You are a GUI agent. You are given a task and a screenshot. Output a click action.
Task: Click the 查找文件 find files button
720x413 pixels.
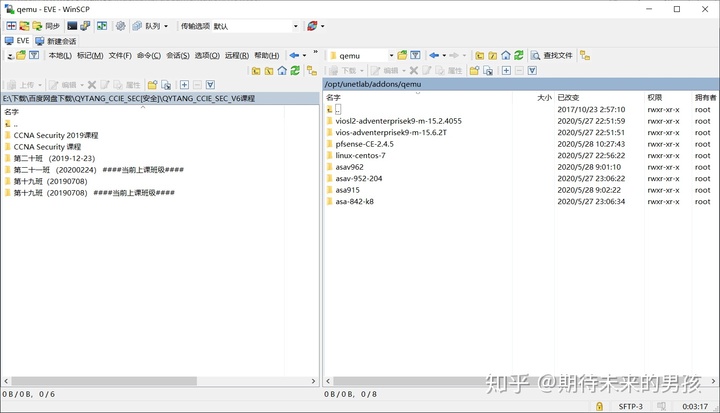551,56
